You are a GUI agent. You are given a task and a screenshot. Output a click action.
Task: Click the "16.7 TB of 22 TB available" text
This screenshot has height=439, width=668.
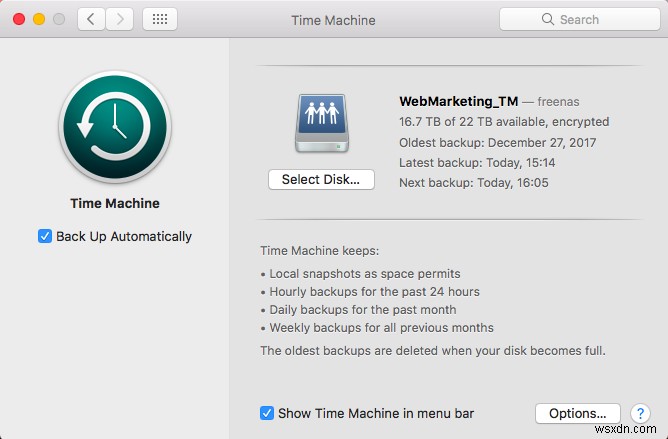472,122
